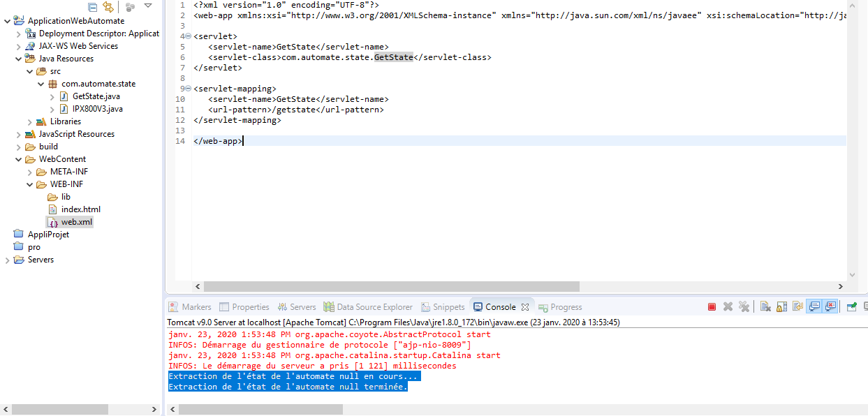Select the AppliProjet project

(48, 235)
